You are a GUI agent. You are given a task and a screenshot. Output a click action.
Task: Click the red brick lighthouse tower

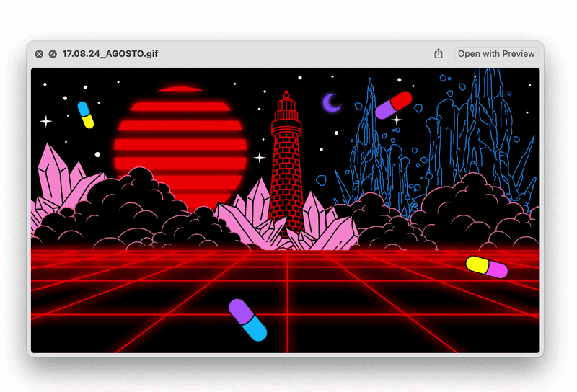286,173
